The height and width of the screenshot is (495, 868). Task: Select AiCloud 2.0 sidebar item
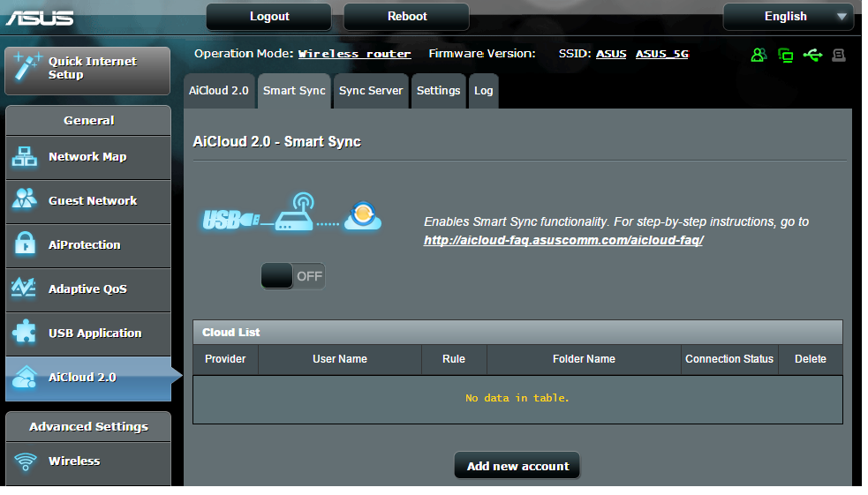pos(88,379)
